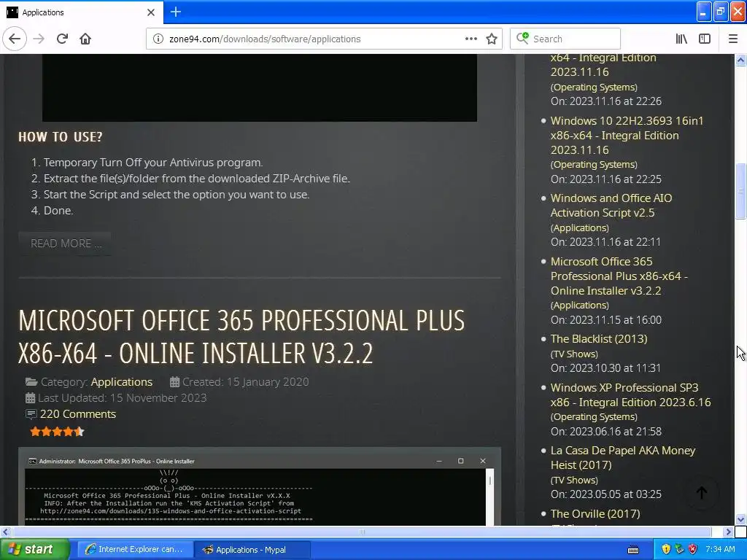Restore down the browser window
The image size is (747, 560).
pyautogui.click(x=721, y=12)
